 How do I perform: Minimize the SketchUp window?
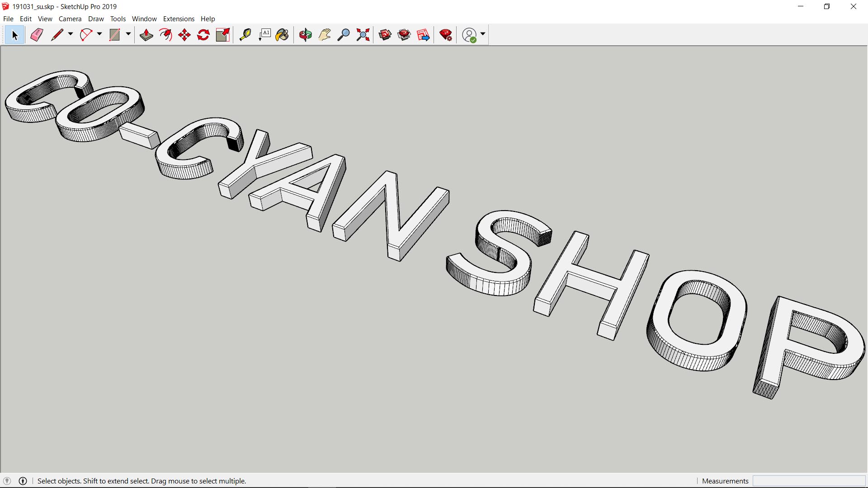click(801, 6)
